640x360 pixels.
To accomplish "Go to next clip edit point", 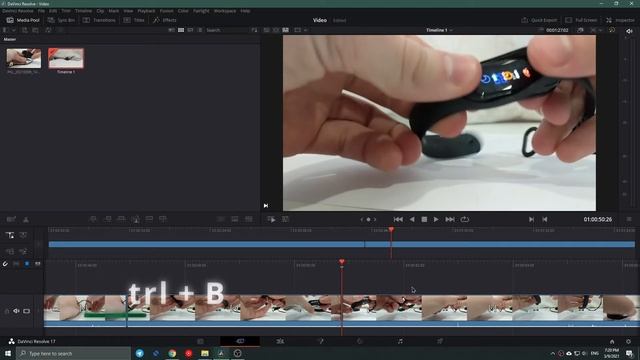I will coord(531,220).
